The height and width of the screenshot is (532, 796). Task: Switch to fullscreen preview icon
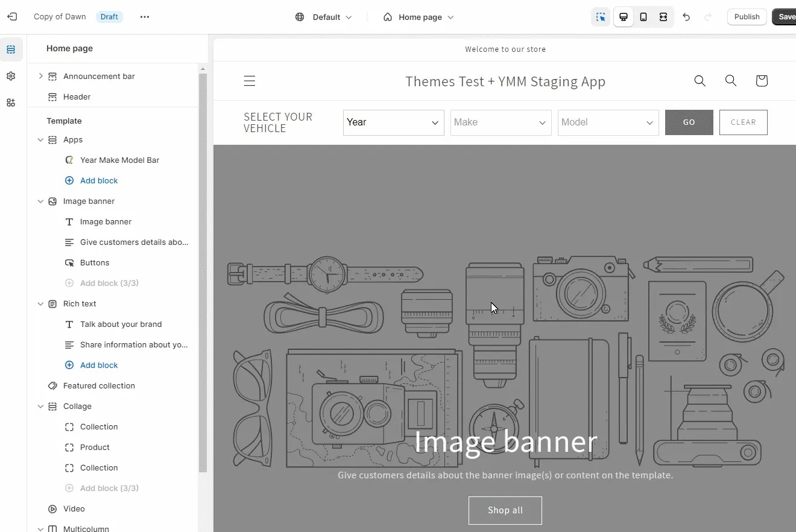(663, 17)
